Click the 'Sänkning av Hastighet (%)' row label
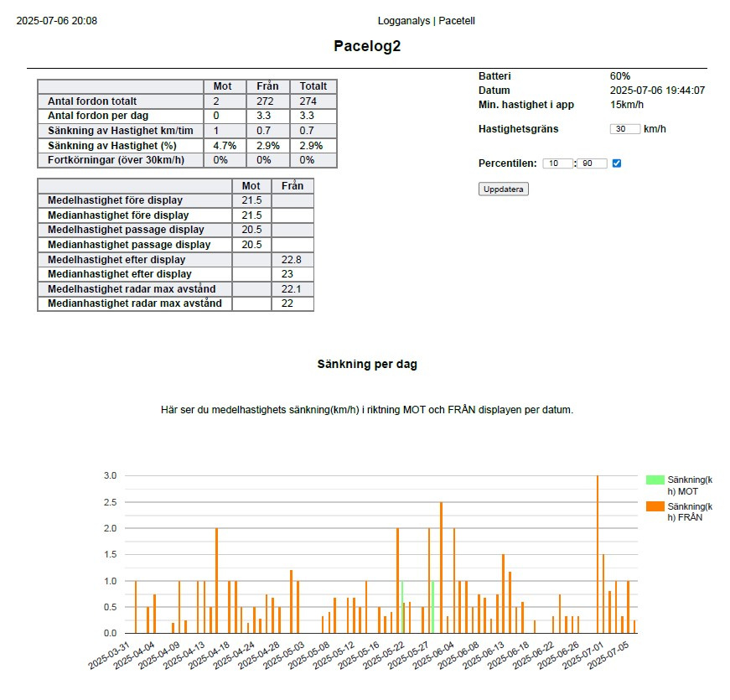 coord(111,145)
